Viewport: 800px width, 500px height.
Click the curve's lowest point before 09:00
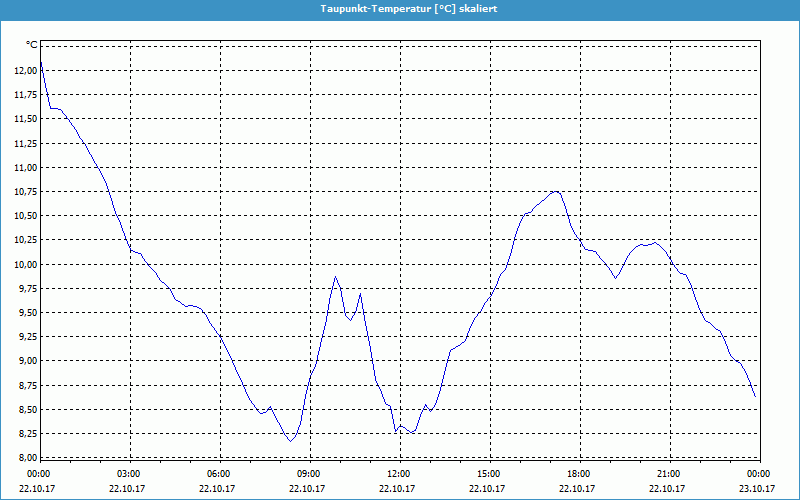[290, 440]
